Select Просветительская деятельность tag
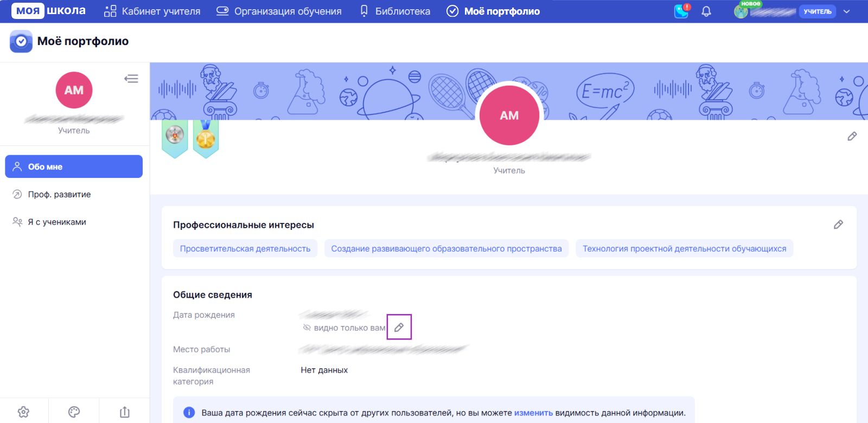 click(x=245, y=249)
